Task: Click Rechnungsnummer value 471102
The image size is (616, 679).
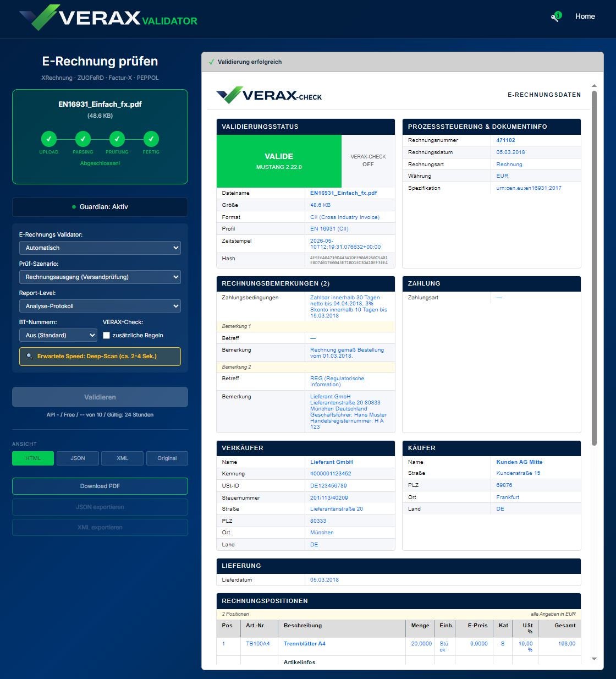Action: (x=506, y=140)
